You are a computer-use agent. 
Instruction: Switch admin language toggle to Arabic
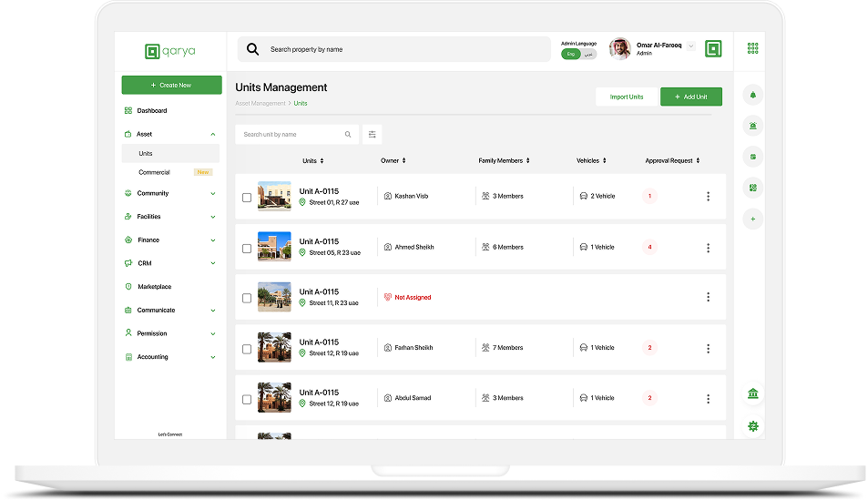588,54
